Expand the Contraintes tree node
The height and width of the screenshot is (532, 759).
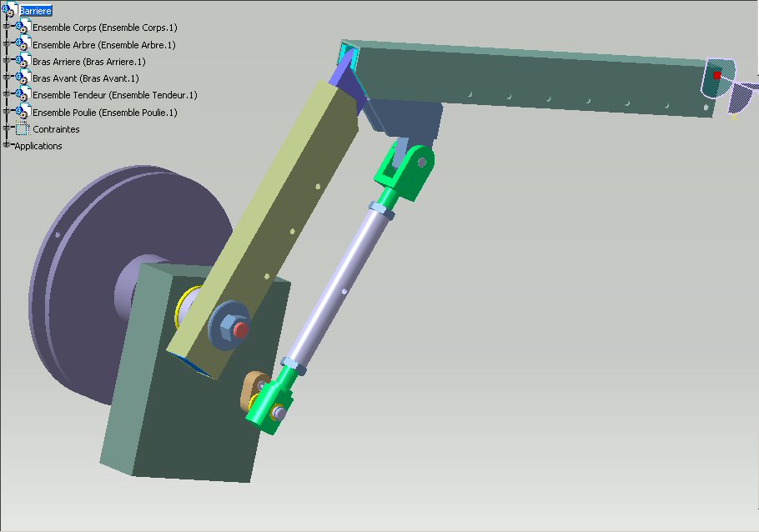click(x=7, y=128)
